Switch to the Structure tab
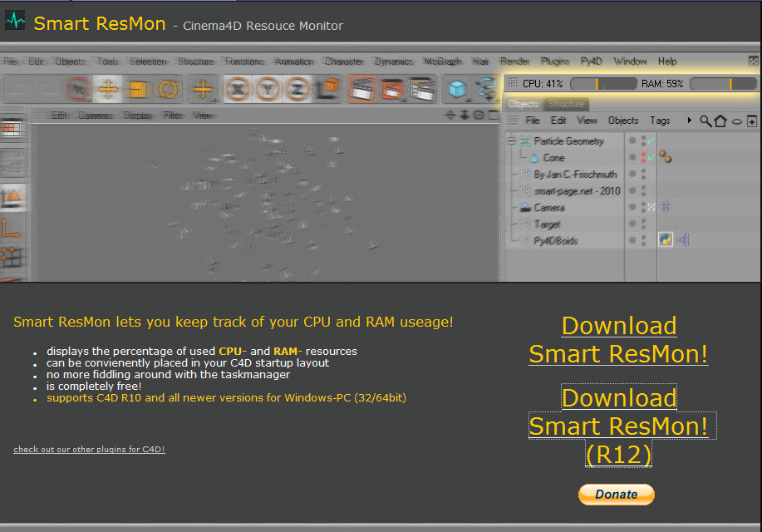Image resolution: width=762 pixels, height=532 pixels. [566, 104]
